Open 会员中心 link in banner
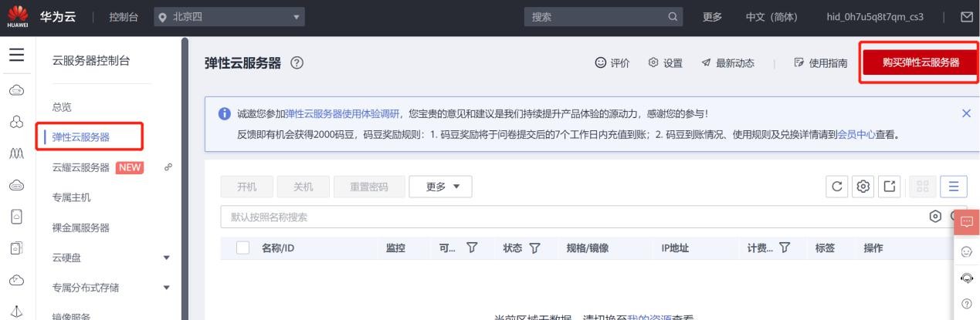This screenshot has height=320, width=980. click(x=856, y=133)
